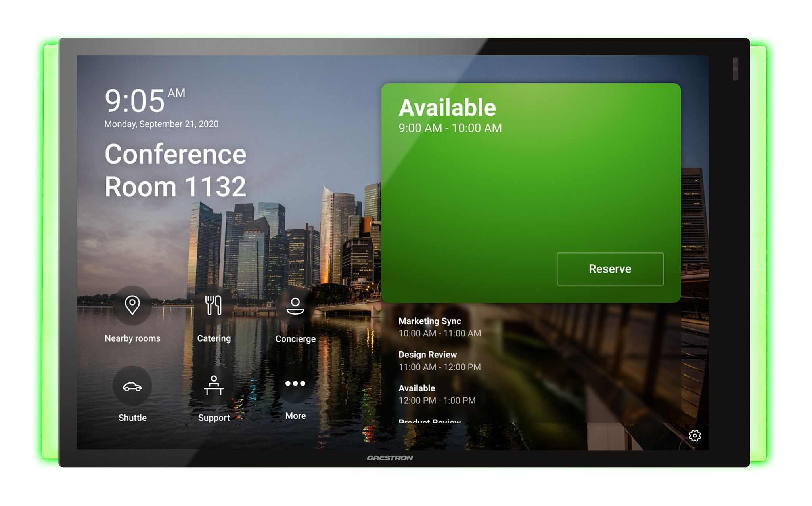Open the Concierge service icon
Viewport: 812px width, 506px height.
295,306
